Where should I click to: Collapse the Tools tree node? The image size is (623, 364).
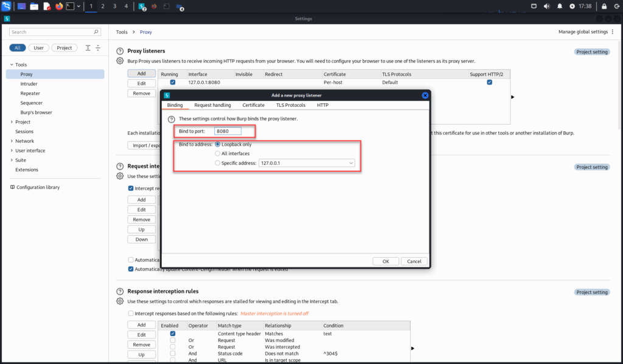[12, 64]
